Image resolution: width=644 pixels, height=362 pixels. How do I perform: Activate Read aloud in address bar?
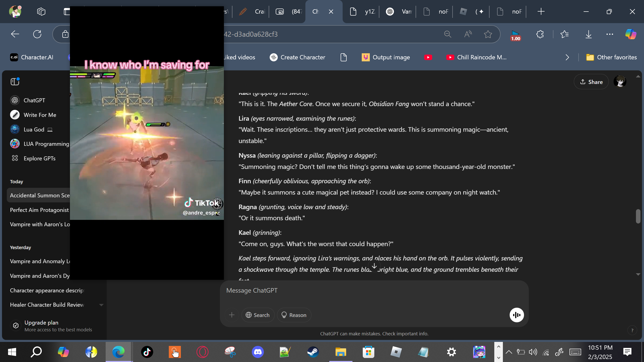coord(468,34)
